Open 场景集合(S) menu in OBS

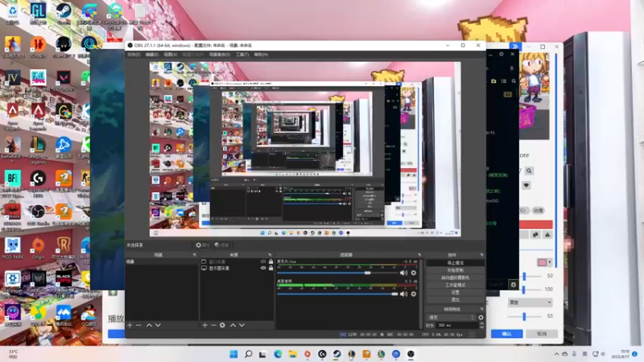[x=220, y=55]
